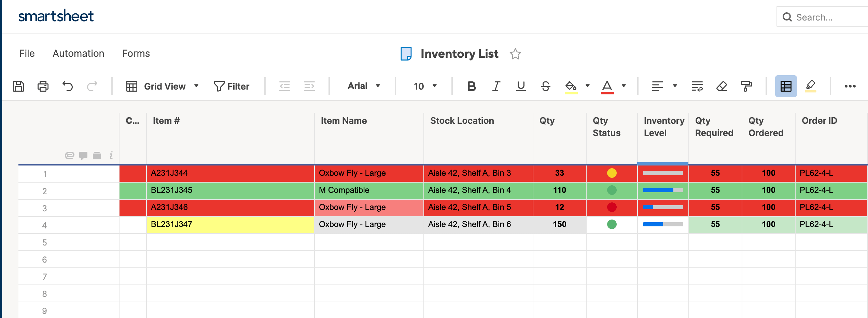The height and width of the screenshot is (318, 868).
Task: Click the Save icon in toolbar
Action: (x=18, y=86)
